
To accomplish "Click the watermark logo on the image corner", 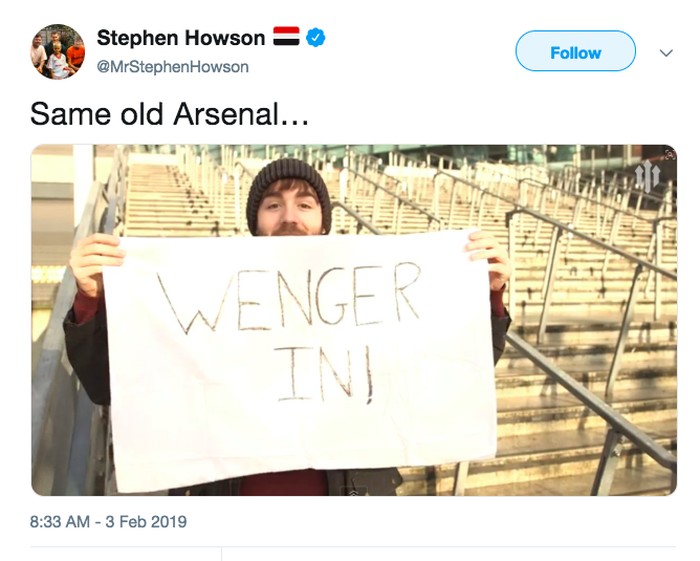I will [647, 177].
